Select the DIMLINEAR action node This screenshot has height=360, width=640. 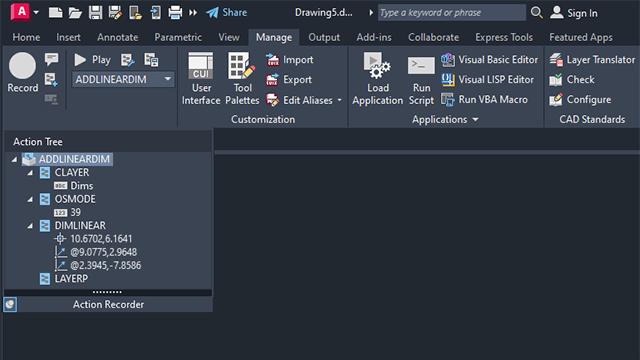click(x=72, y=225)
